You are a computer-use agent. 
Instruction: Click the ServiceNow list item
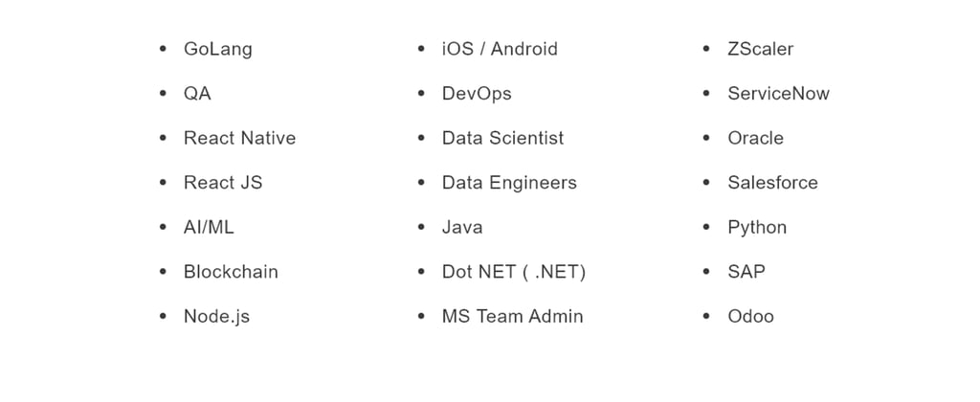[778, 94]
